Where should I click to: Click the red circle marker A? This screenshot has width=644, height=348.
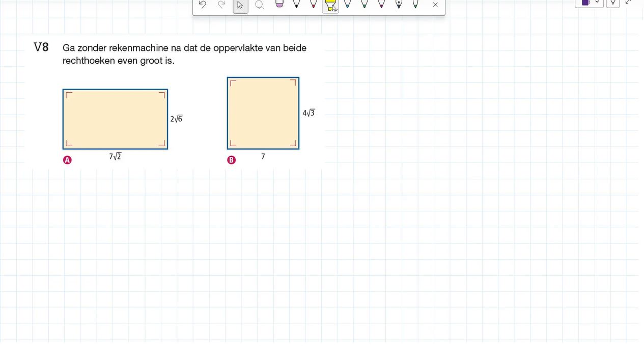pyautogui.click(x=67, y=160)
